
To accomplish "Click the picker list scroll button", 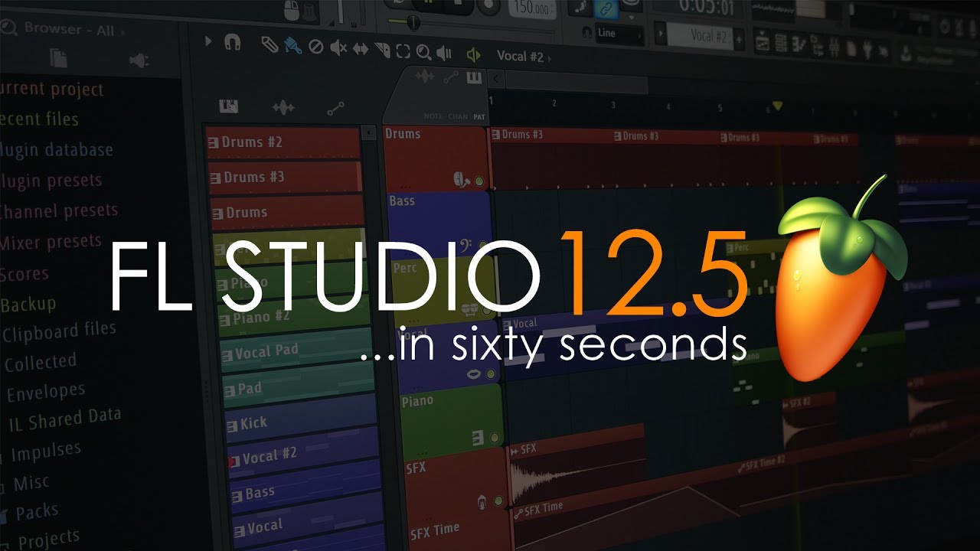I will pyautogui.click(x=367, y=132).
